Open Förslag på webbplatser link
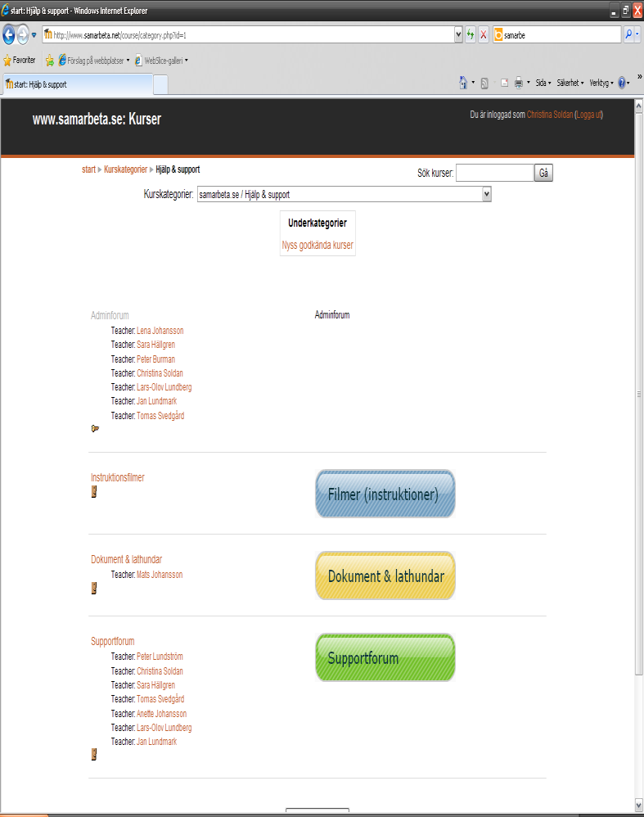Viewport: 644px width, 817px height. pos(93,61)
